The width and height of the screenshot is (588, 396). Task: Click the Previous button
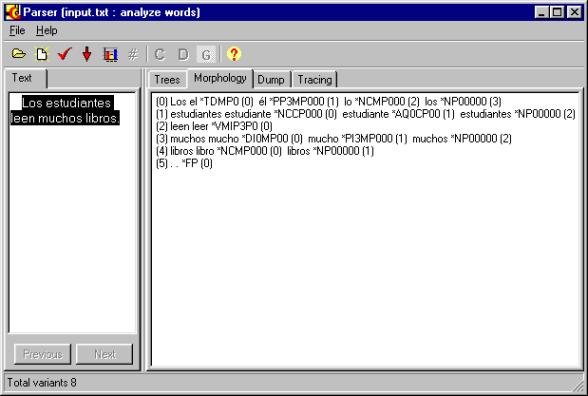pyautogui.click(x=42, y=354)
